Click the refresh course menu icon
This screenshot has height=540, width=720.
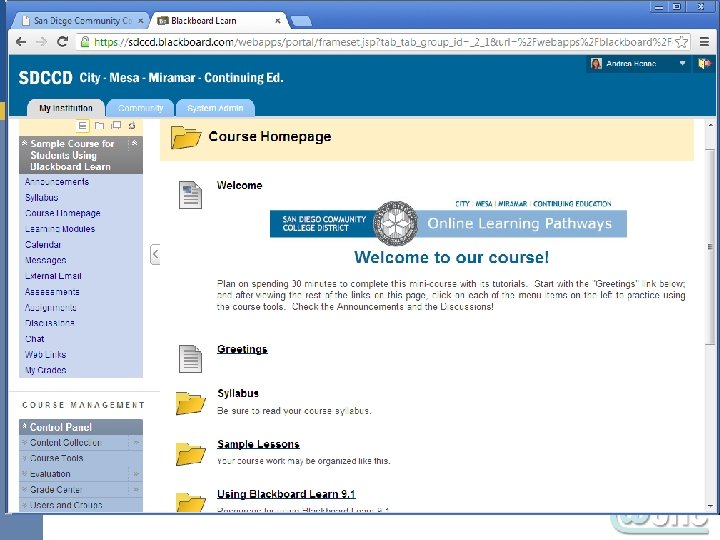click(x=132, y=125)
